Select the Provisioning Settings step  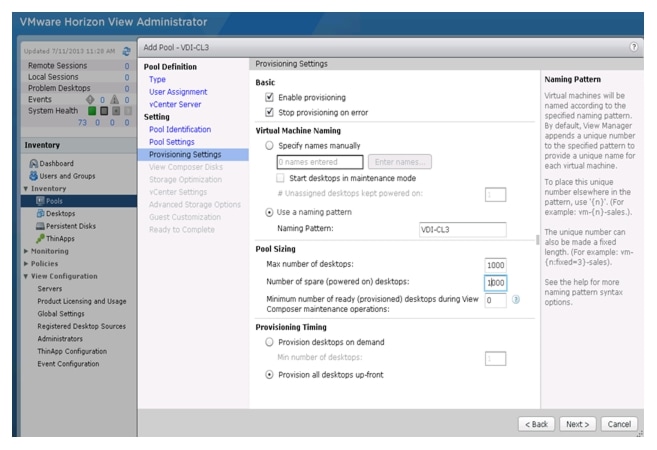point(193,155)
